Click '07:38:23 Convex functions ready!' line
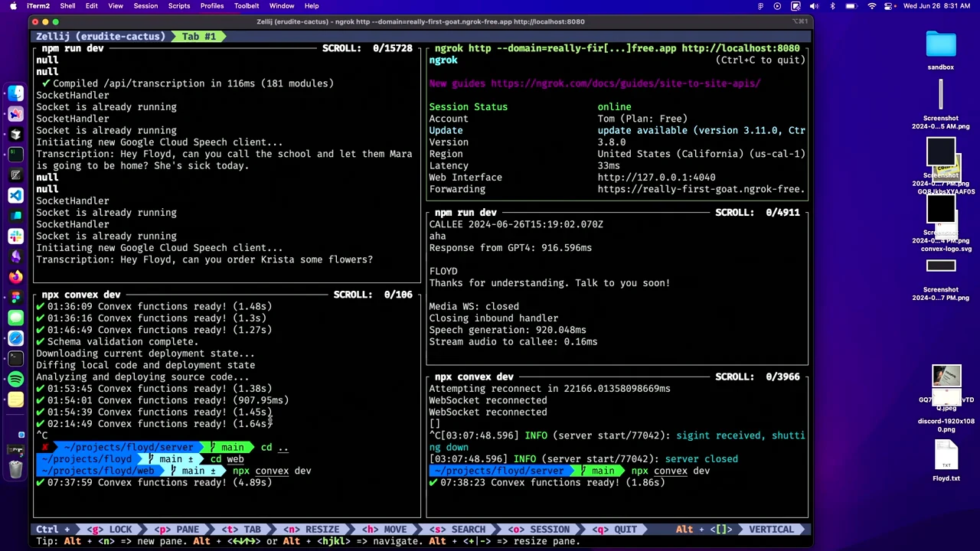980x551 pixels. [547, 483]
